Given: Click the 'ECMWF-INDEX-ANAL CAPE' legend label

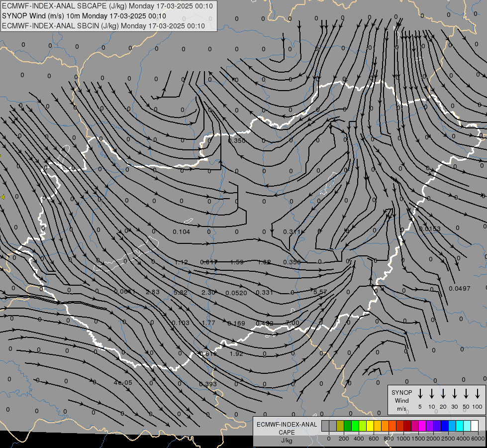Looking at the screenshot, I should click(287, 428).
